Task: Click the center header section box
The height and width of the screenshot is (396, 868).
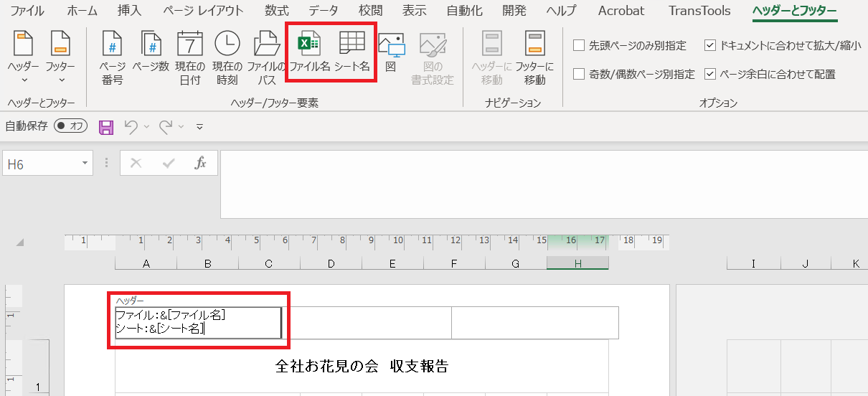Action: coord(367,323)
